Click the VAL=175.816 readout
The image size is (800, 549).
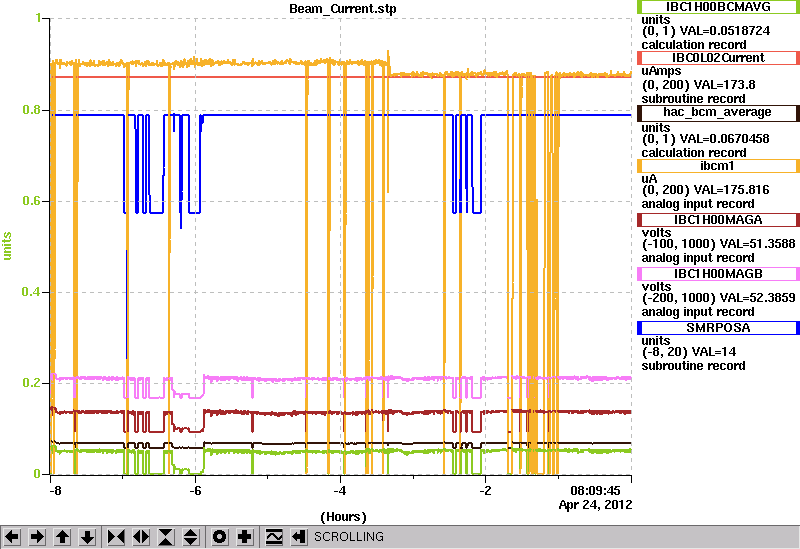(734, 190)
